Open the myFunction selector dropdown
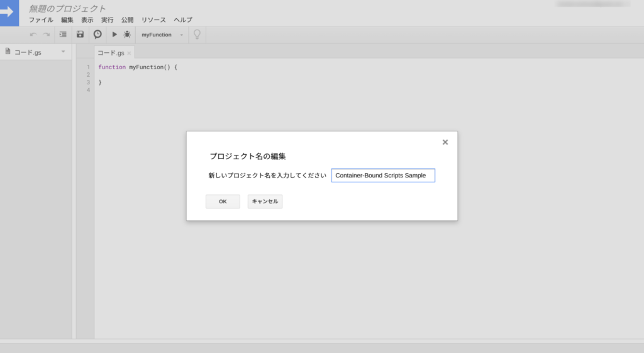Screen dimensions: 644x353 coord(162,35)
